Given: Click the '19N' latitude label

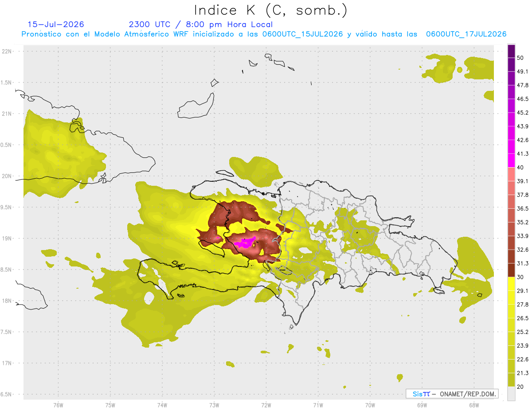Looking at the screenshot, I should point(7,238).
